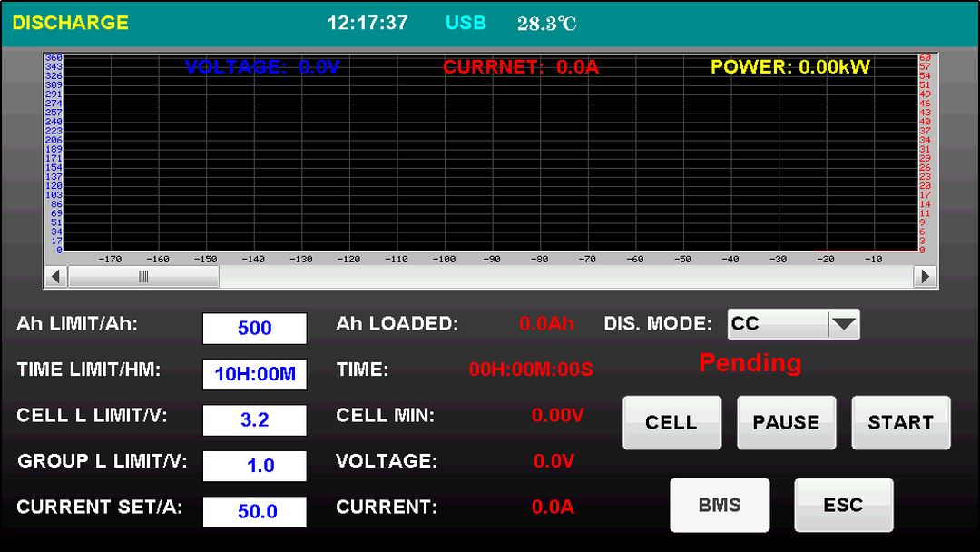Click the chart scroll left arrow
This screenshot has width=980, height=552.
(x=55, y=276)
